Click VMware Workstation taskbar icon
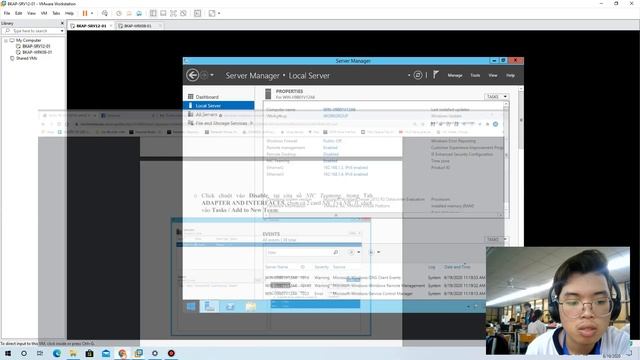 (138, 353)
